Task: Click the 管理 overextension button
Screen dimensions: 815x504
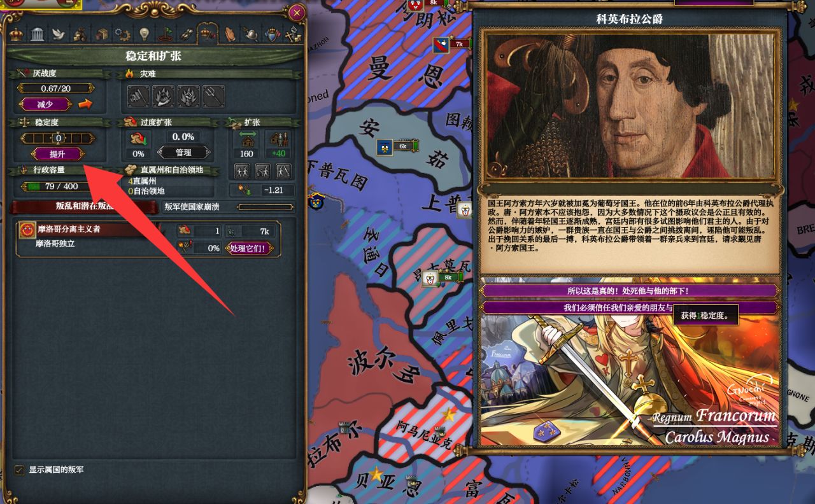Action: point(183,153)
